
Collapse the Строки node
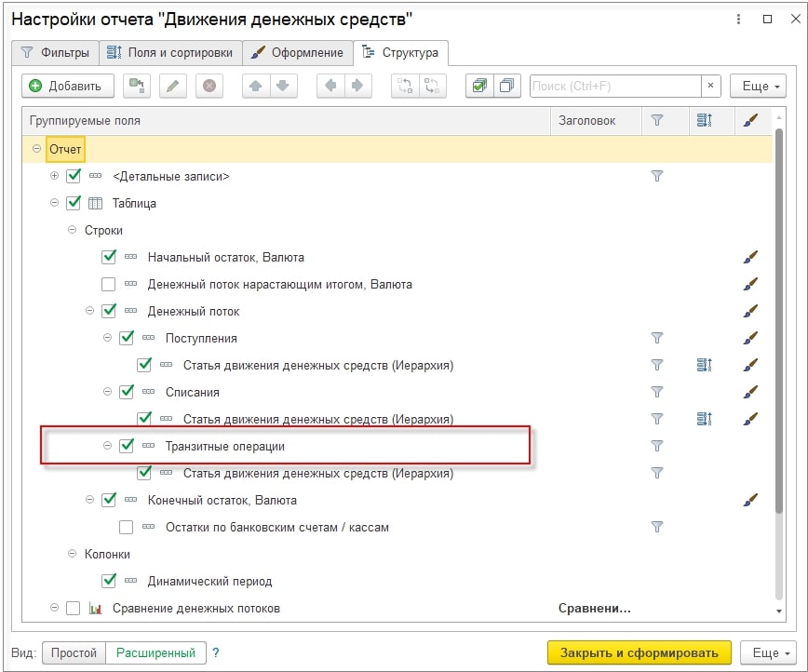(x=73, y=229)
